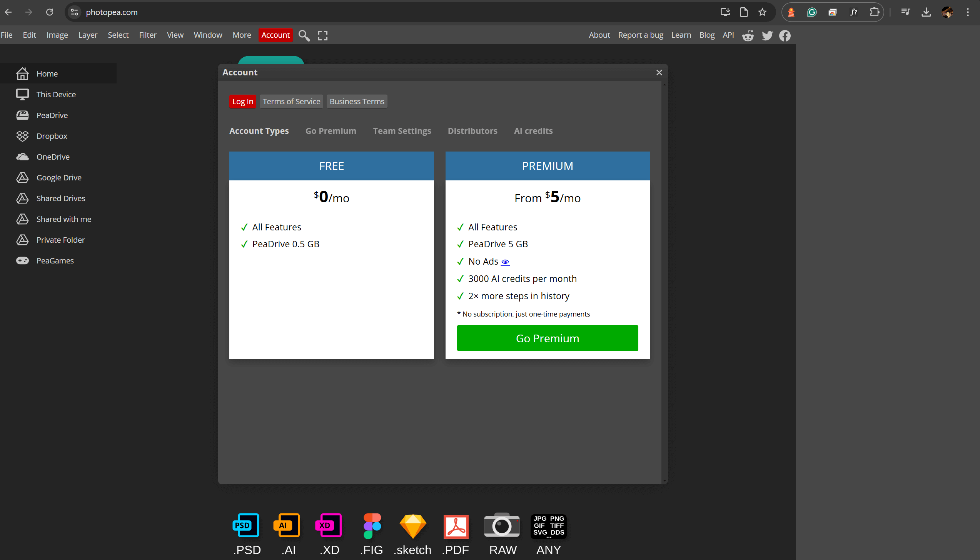Open the Filter menu

[x=148, y=35]
